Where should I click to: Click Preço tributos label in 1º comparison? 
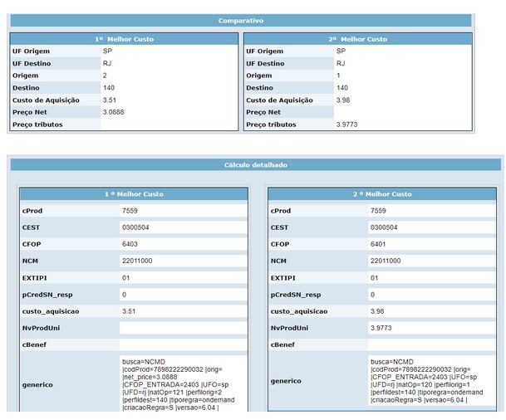pos(37,125)
